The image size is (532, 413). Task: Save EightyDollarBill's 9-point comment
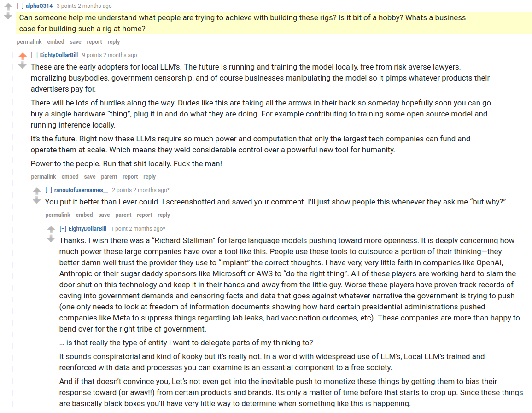89,177
